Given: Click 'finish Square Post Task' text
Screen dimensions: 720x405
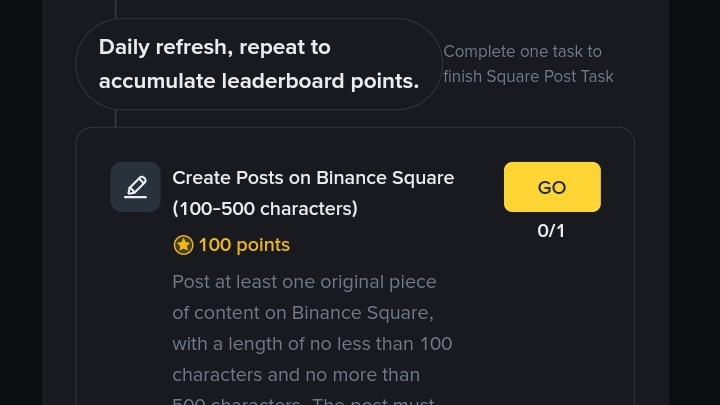Looking at the screenshot, I should coord(528,76).
